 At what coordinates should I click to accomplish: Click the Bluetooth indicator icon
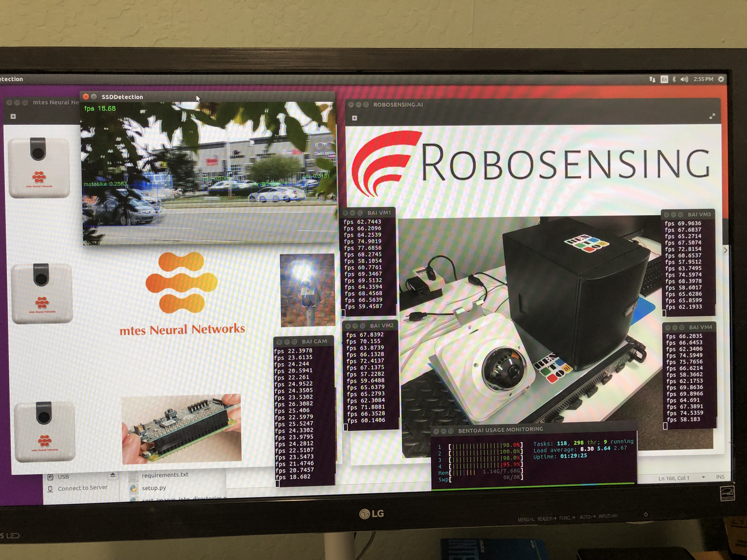[674, 79]
